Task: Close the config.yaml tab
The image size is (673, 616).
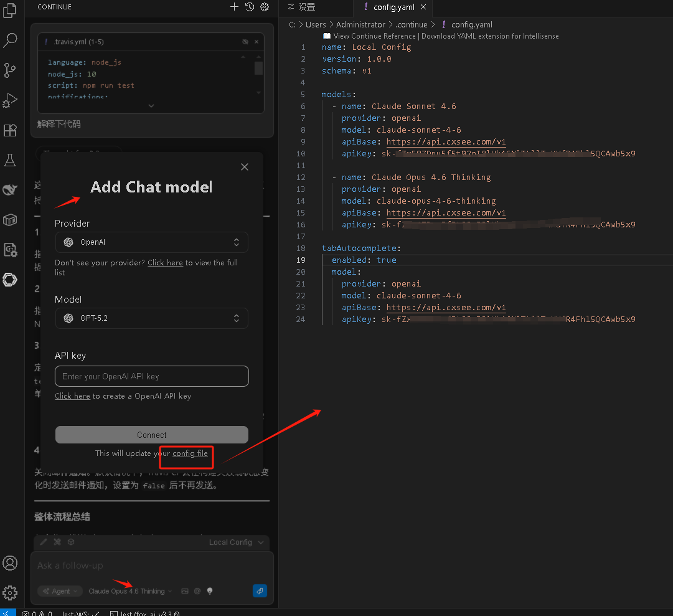Action: [x=423, y=7]
